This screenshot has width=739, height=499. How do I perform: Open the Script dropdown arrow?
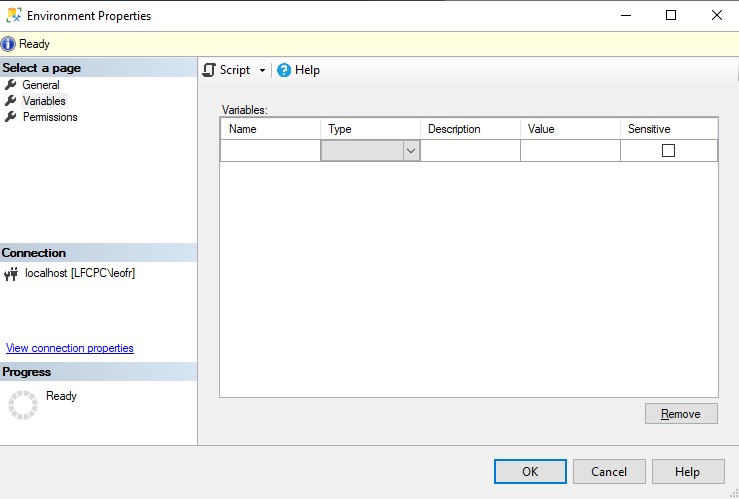[262, 70]
